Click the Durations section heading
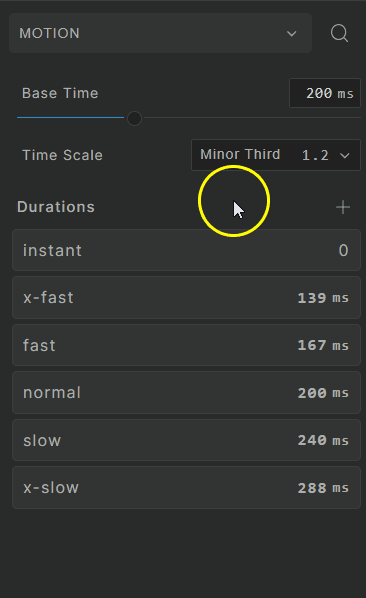 coord(56,207)
